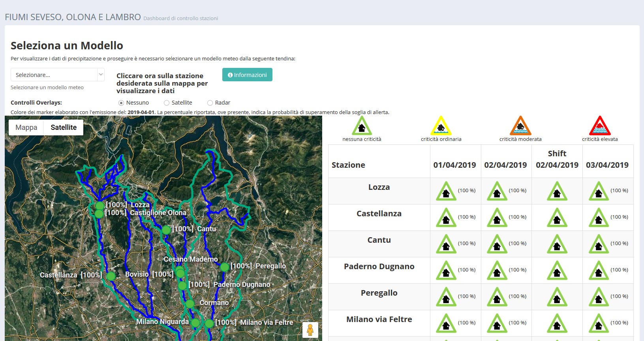Viewport: 644px width, 341px height.
Task: Select the Radar overlay radio button
Action: point(210,103)
